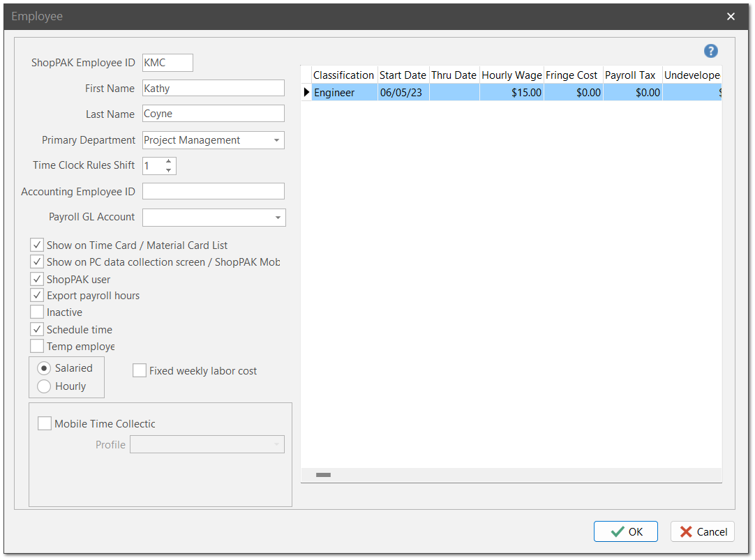Image resolution: width=755 pixels, height=560 pixels.
Task: Select the Salaried radio button
Action: coord(44,368)
